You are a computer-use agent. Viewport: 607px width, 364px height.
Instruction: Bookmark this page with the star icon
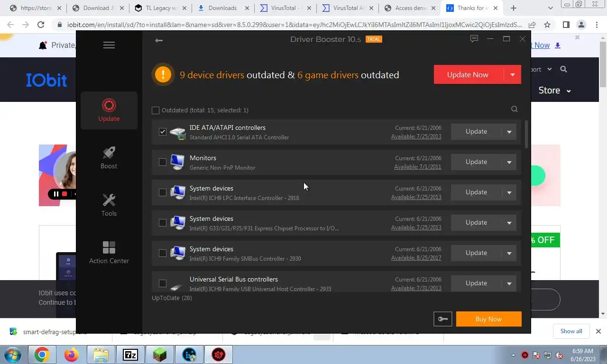pos(547,25)
